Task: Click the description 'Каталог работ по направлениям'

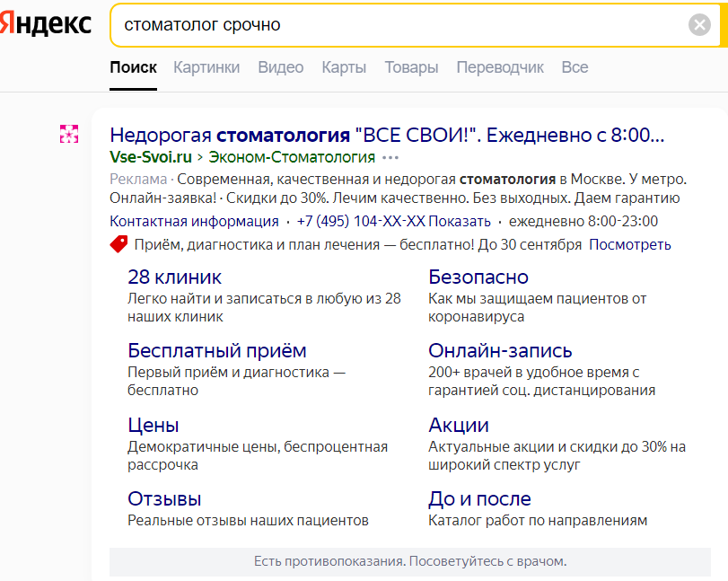Action: [538, 521]
